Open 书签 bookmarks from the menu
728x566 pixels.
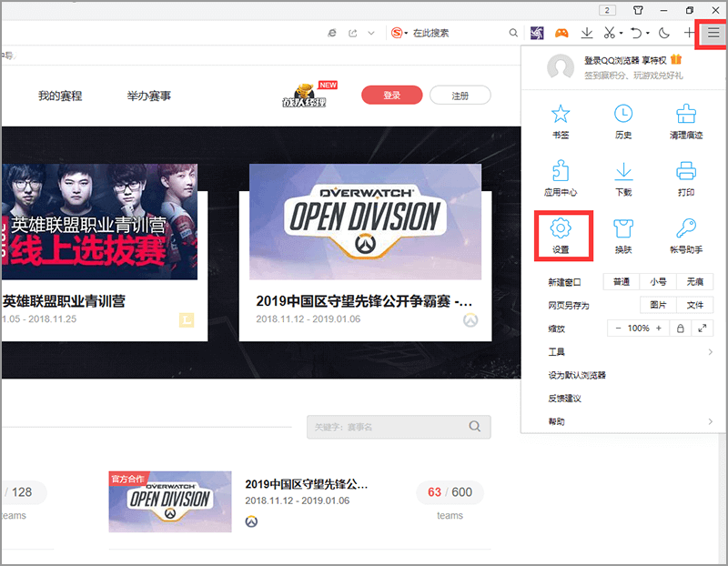pyautogui.click(x=561, y=122)
